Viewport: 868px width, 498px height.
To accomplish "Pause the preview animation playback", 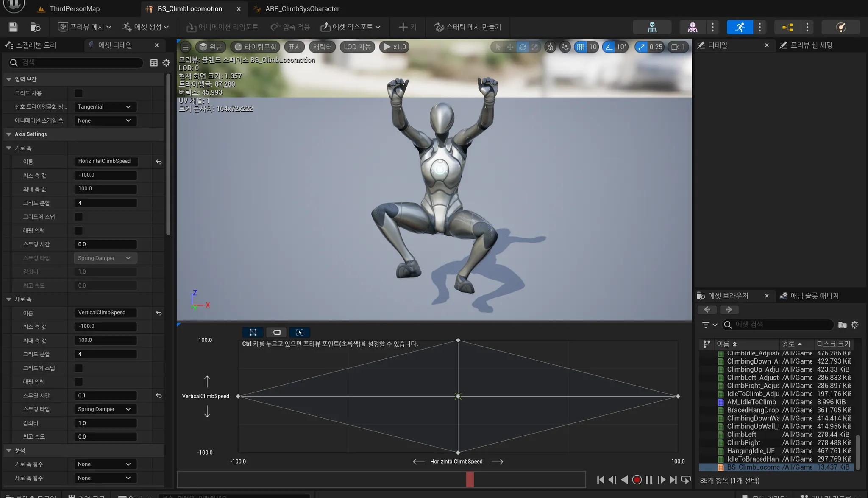I will coord(649,480).
